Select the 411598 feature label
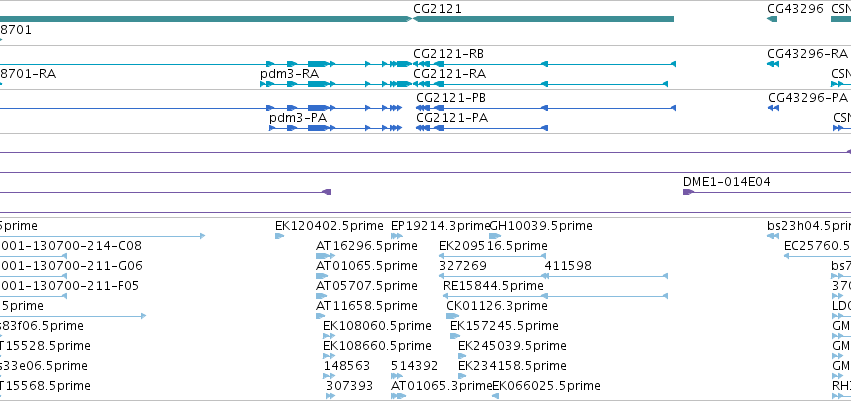 pos(568,266)
